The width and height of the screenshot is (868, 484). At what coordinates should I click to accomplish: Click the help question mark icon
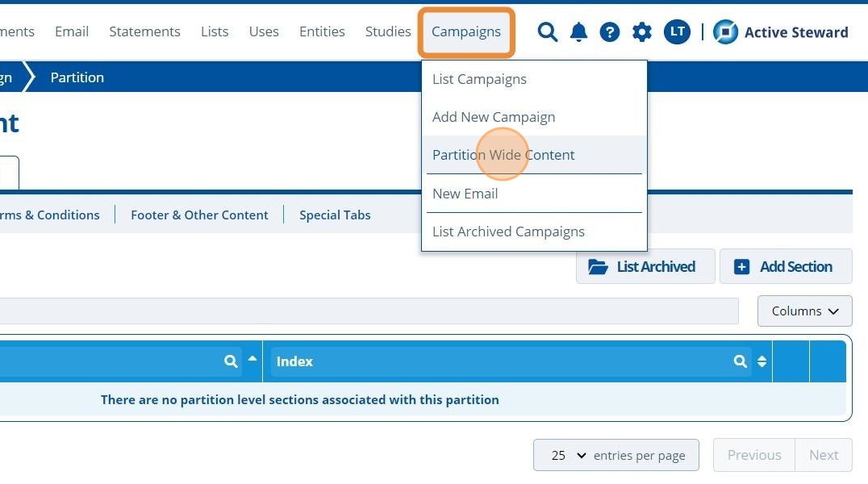tap(610, 32)
